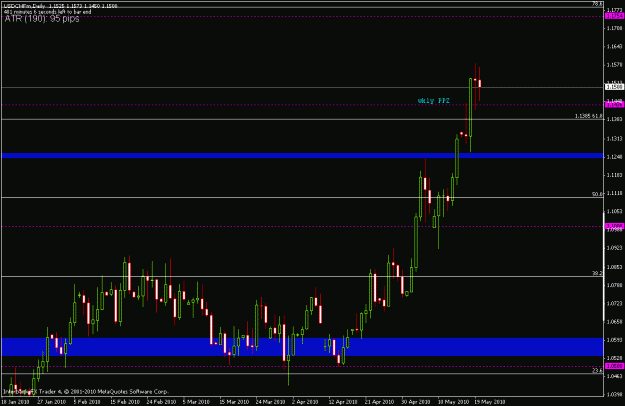Click the 78.6 Fibonacci level label
The height and width of the screenshot is (406, 625).
(x=597, y=4)
